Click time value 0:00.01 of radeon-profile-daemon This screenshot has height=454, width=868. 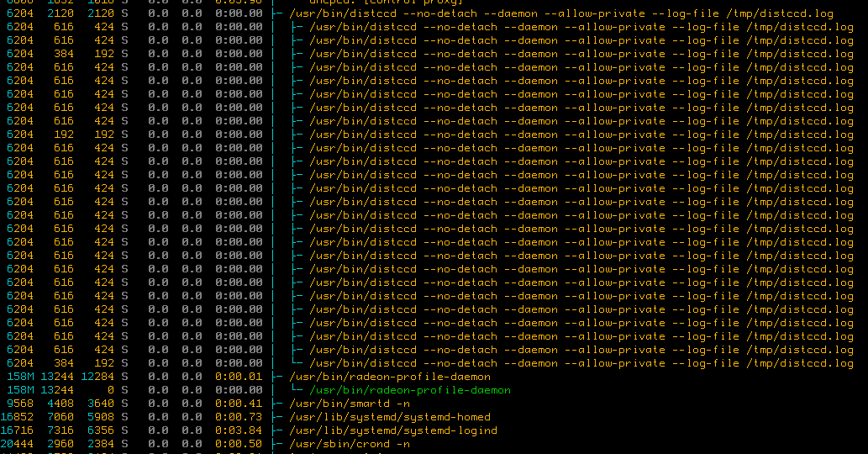239,377
